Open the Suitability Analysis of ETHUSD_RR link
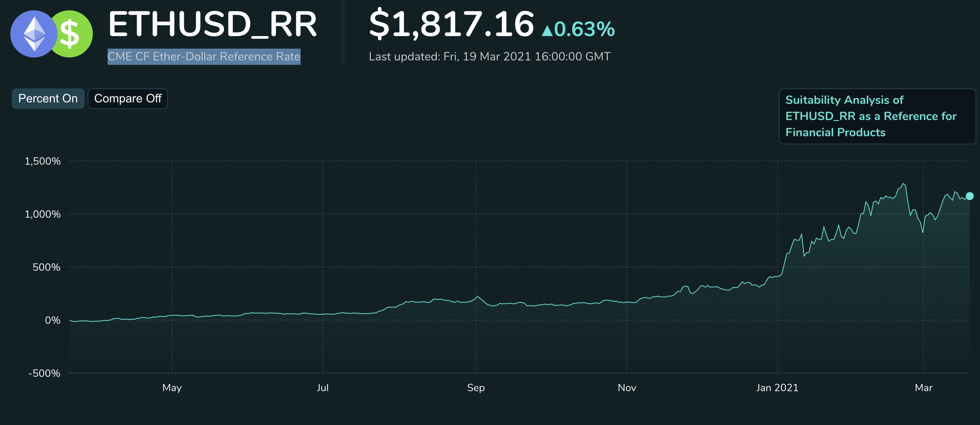This screenshot has width=980, height=425. tap(876, 116)
